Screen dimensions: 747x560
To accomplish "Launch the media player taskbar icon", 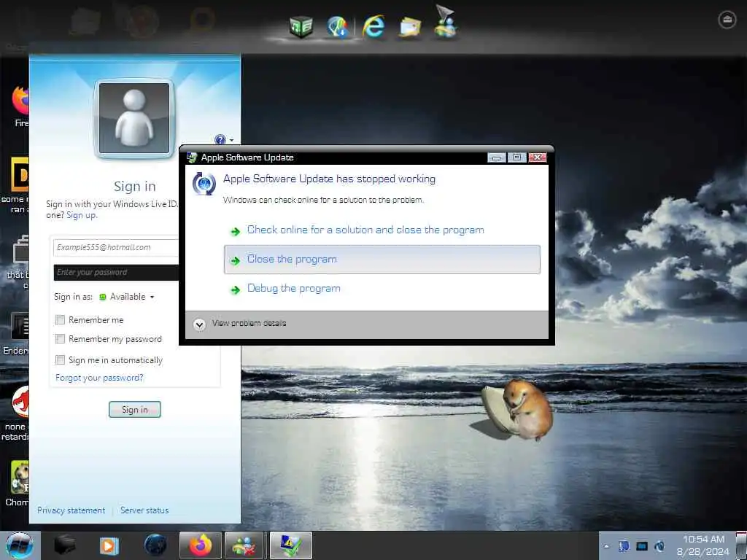I will [x=109, y=545].
